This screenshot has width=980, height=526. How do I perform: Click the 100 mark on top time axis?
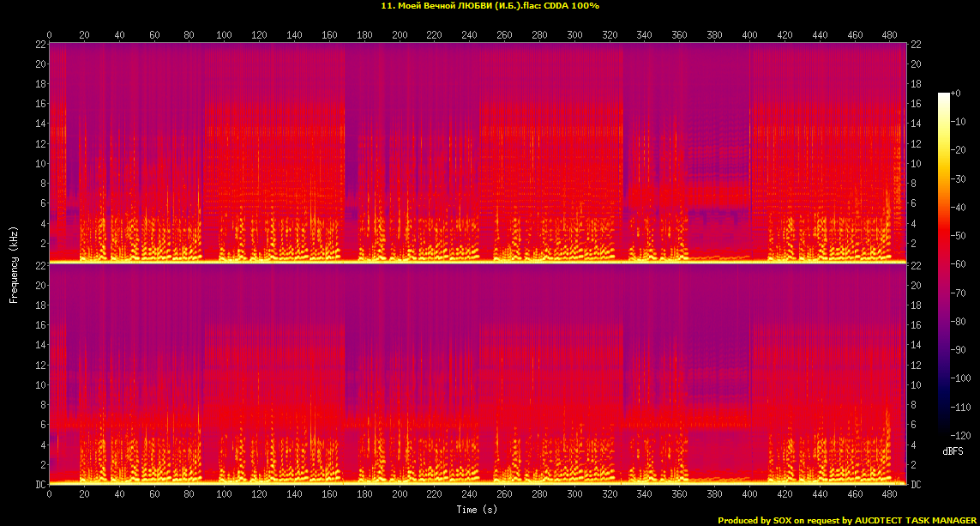click(225, 35)
